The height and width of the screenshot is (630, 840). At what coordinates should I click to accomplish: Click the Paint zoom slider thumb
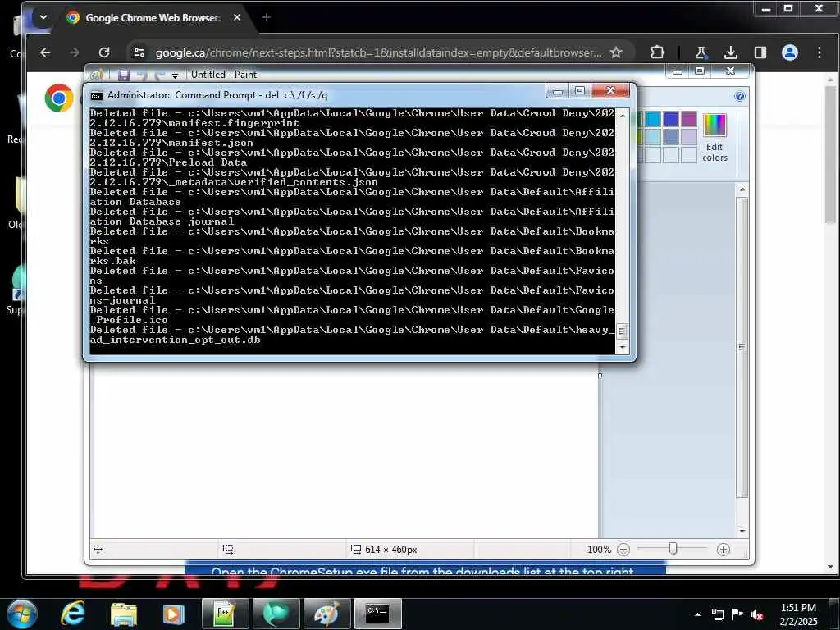pyautogui.click(x=673, y=549)
